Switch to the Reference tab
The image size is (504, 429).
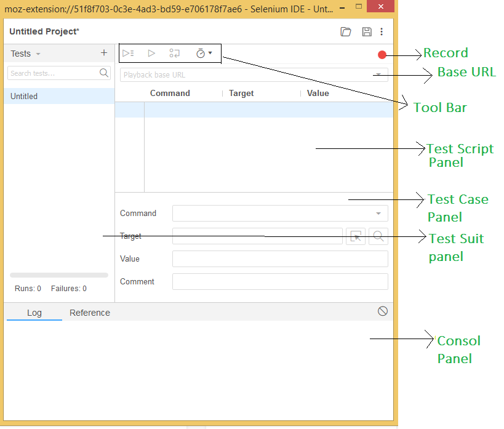click(x=90, y=313)
